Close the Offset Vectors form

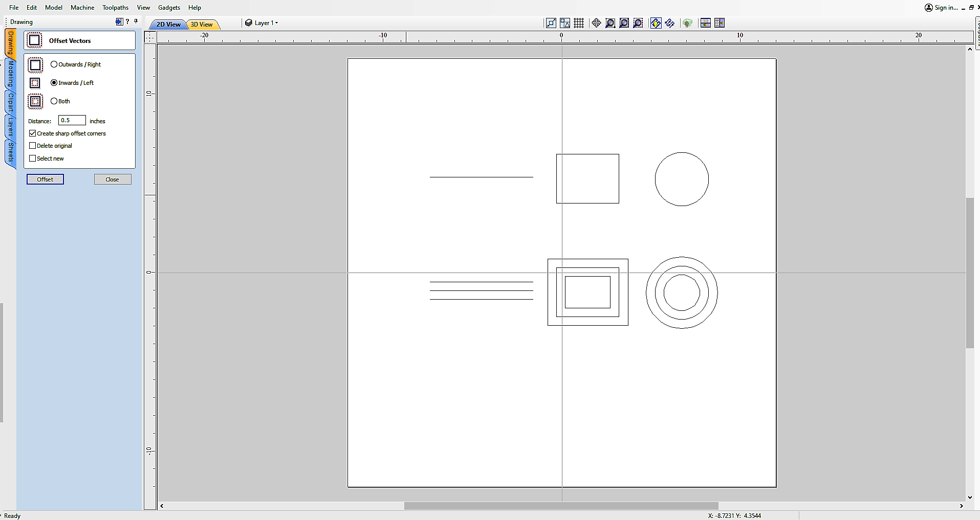(x=112, y=179)
